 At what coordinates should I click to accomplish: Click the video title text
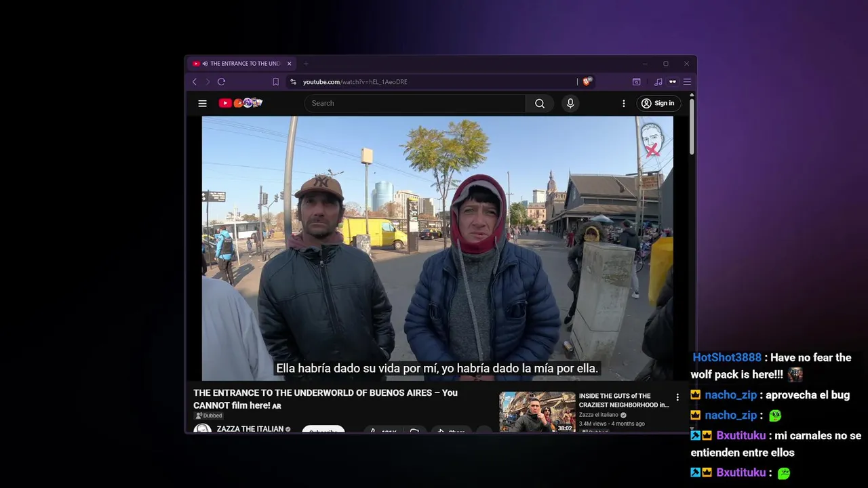pyautogui.click(x=325, y=399)
